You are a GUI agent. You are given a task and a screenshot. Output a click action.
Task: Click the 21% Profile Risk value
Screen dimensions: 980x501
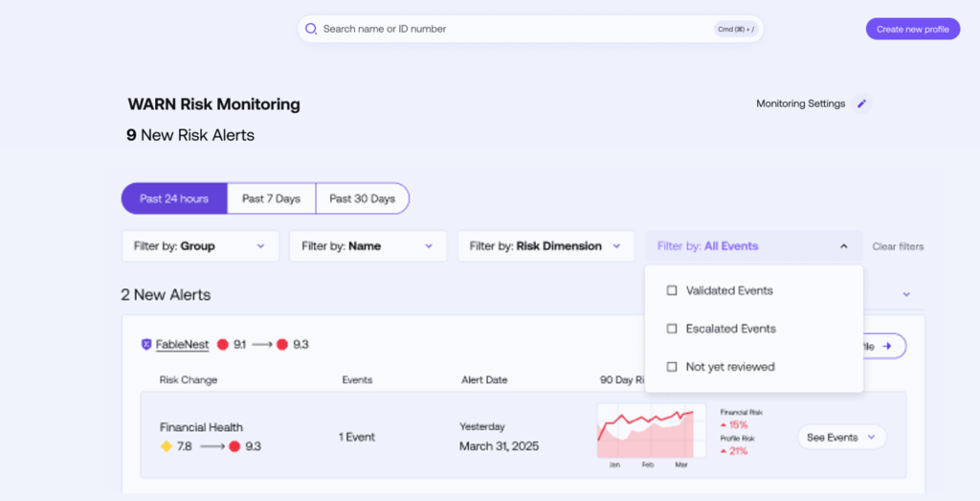point(738,451)
